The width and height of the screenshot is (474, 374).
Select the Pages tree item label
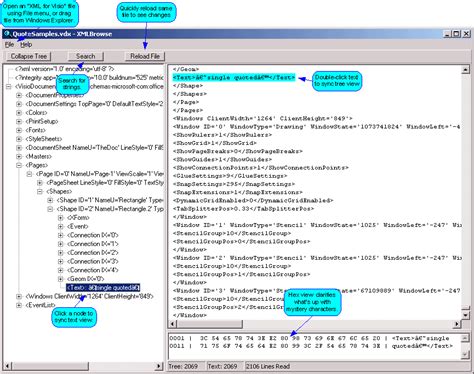point(37,165)
